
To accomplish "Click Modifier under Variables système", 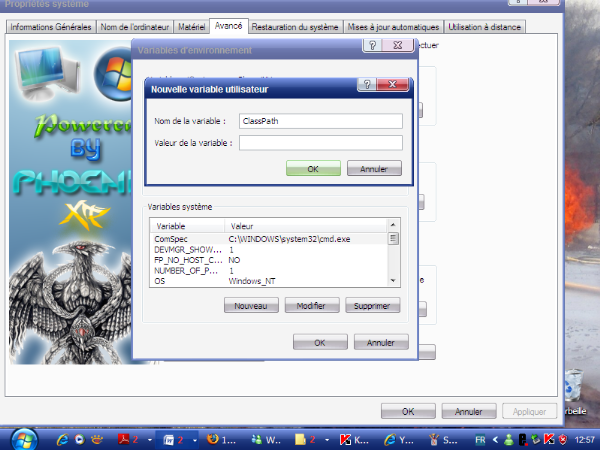I will (x=311, y=305).
